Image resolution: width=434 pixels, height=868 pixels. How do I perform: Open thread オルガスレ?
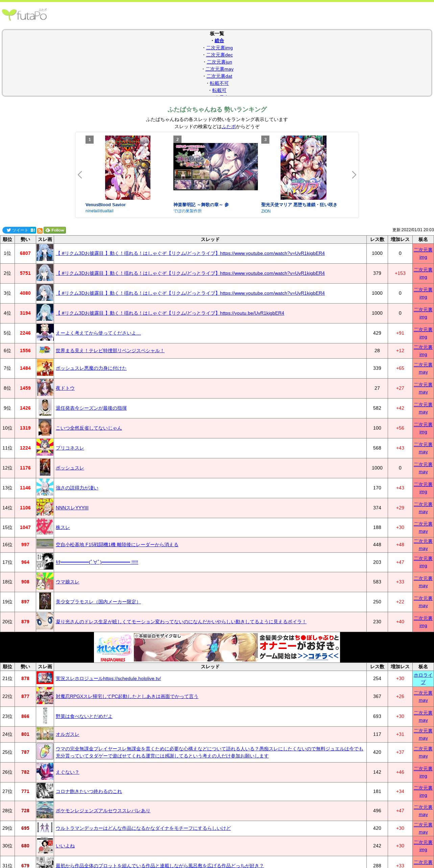(68, 734)
